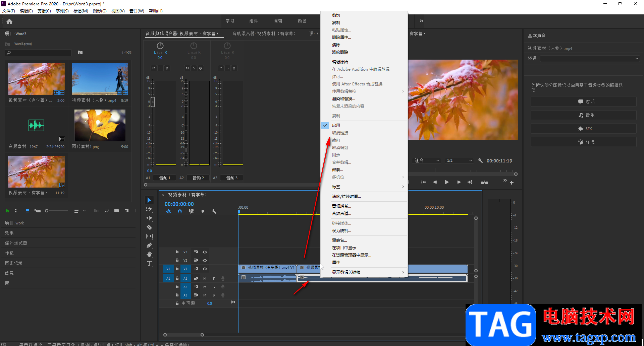Mute audio 1 in clip mixer
Screen dimensions: 644x346
coord(154,68)
